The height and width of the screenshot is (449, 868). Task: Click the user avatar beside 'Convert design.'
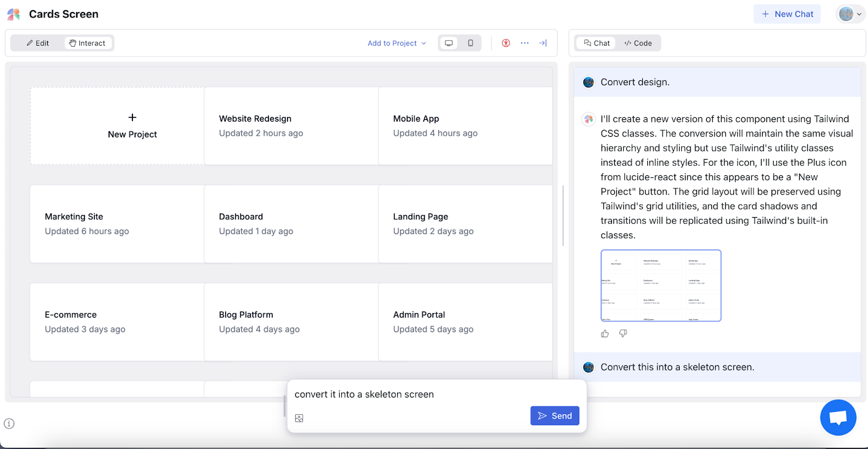589,83
